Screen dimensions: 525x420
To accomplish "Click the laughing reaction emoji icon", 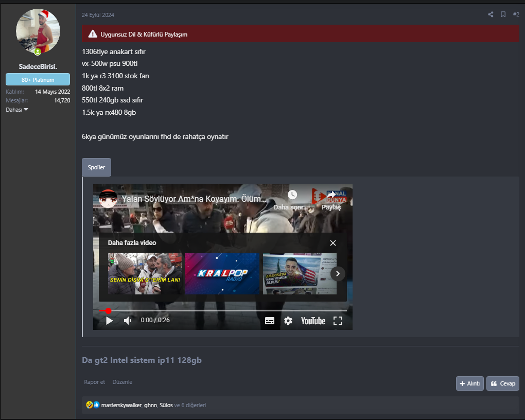I will tap(90, 405).
